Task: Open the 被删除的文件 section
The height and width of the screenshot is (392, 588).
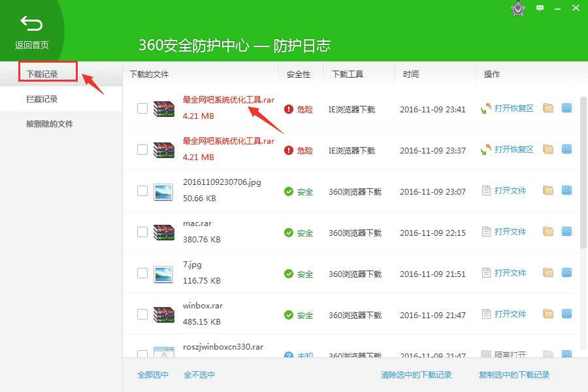Action: [x=50, y=124]
